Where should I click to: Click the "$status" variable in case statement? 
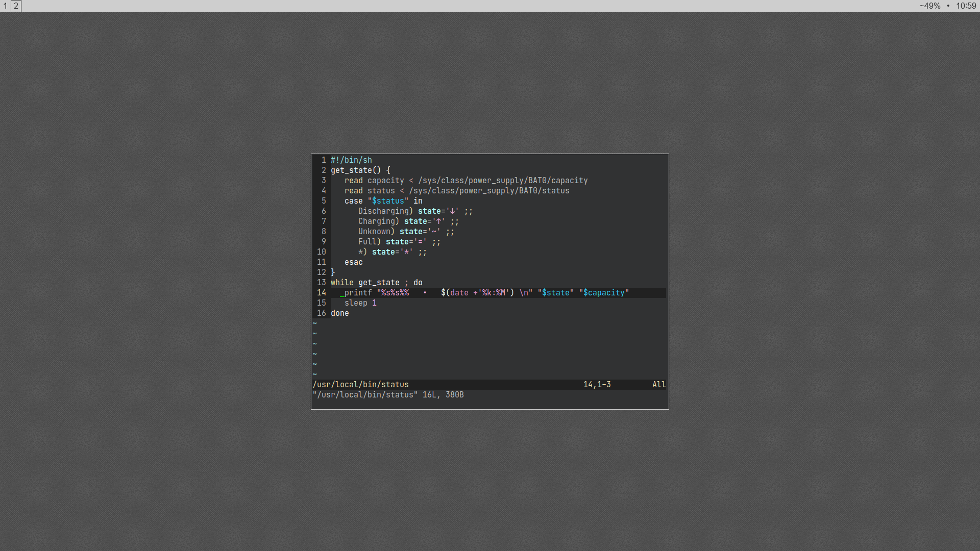click(x=388, y=201)
